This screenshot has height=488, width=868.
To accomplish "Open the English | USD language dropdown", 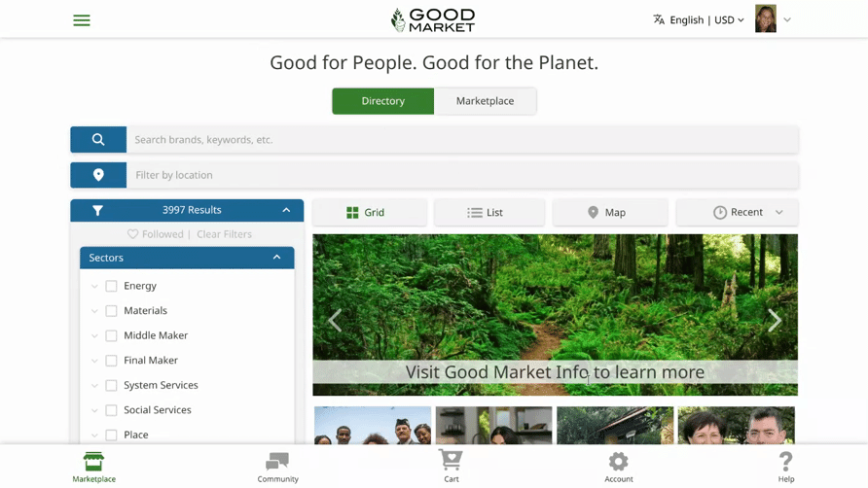I will click(699, 19).
